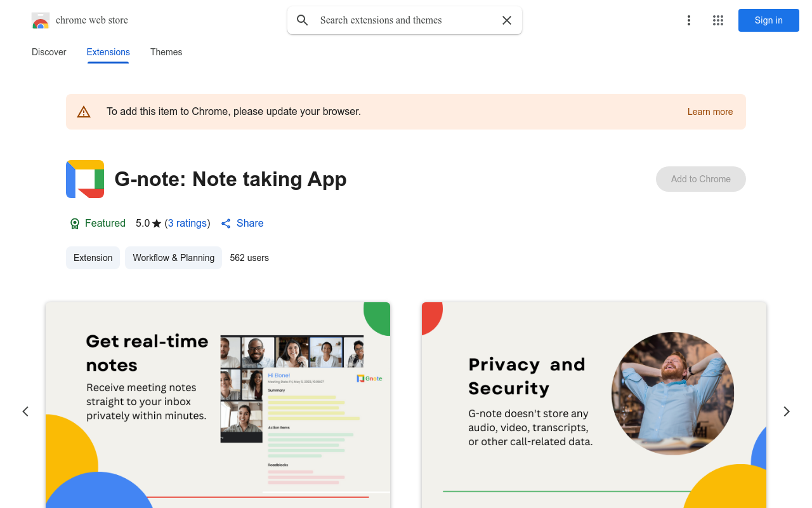Switch to the Discover tab

pos(49,52)
